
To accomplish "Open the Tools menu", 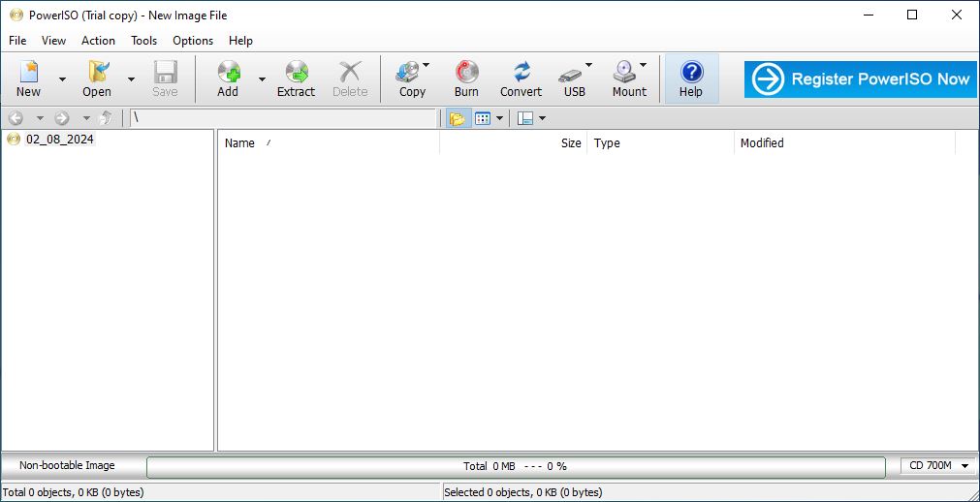I will click(143, 41).
